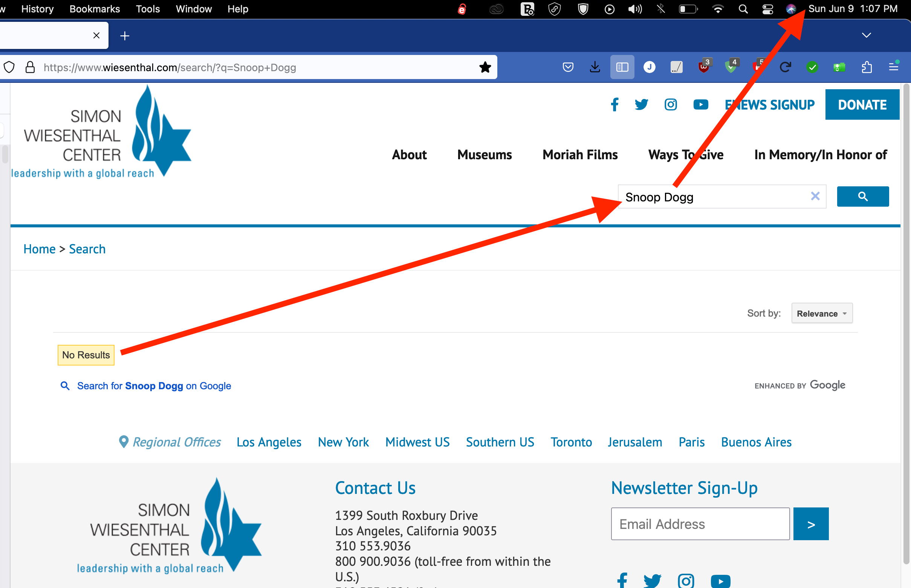Open the History menu
911x588 pixels.
coord(37,9)
